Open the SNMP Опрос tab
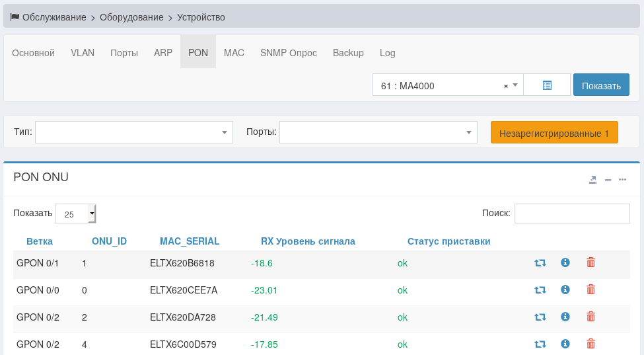This screenshot has width=644, height=355. [288, 53]
